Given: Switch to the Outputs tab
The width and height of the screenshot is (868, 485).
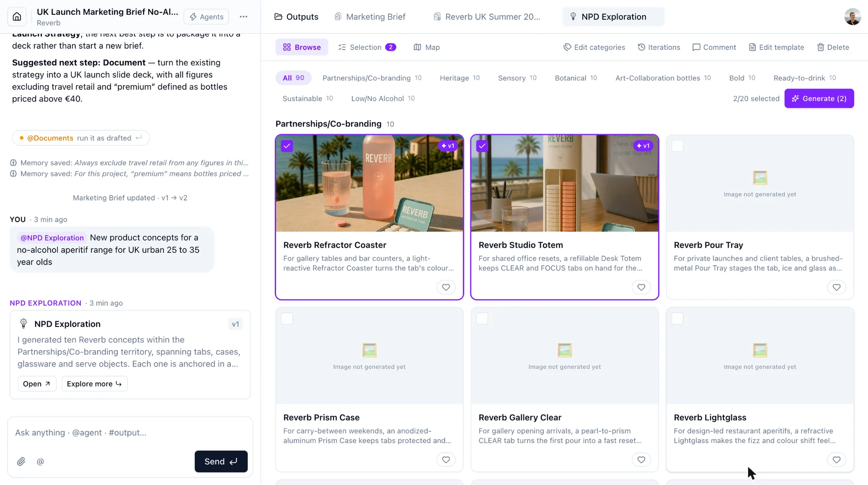Looking at the screenshot, I should (x=296, y=16).
